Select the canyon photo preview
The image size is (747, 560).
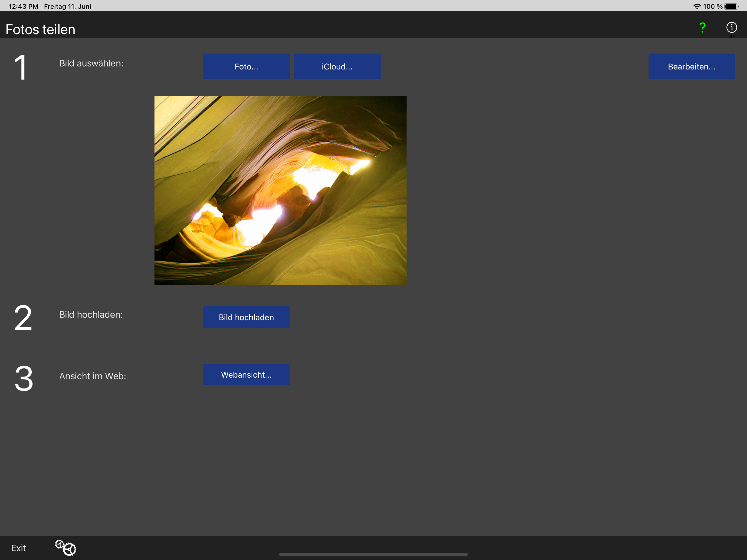pyautogui.click(x=280, y=190)
